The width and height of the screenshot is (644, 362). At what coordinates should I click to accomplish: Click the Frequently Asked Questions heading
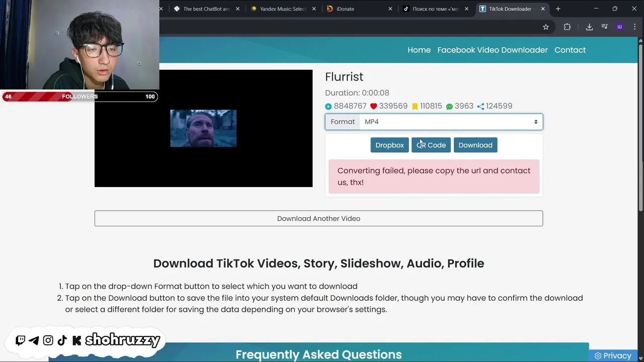coord(318,354)
